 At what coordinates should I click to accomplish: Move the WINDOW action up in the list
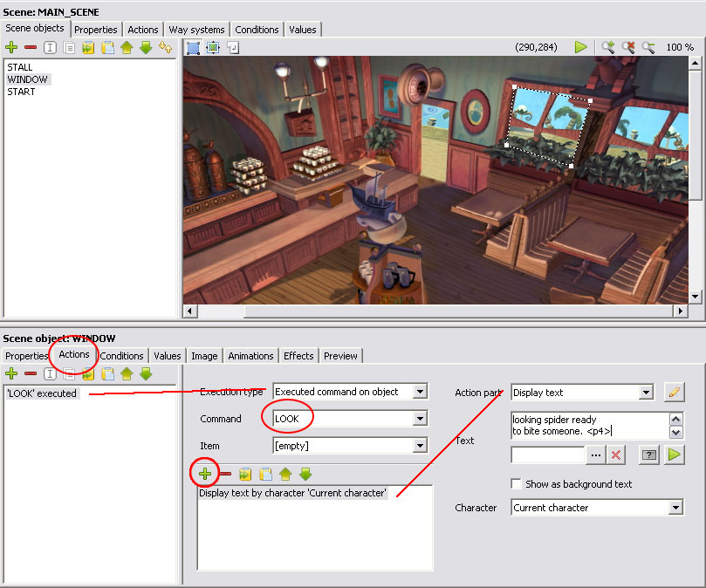pos(127,373)
